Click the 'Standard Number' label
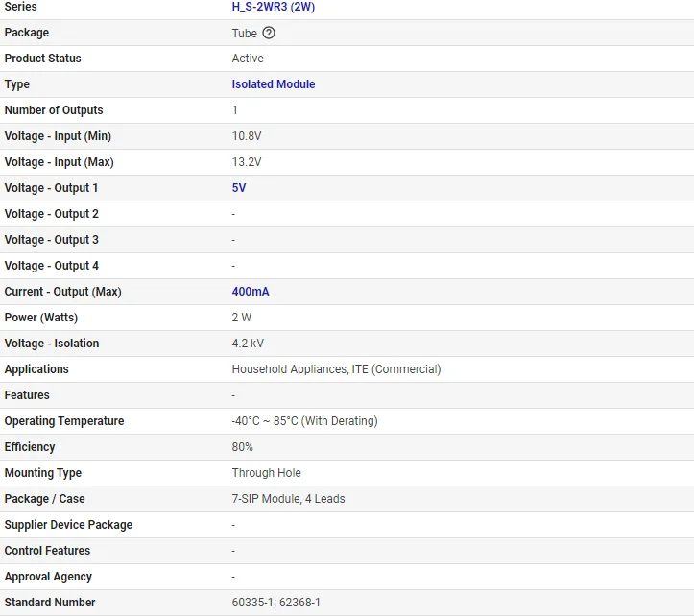This screenshot has width=694, height=616. click(x=50, y=603)
